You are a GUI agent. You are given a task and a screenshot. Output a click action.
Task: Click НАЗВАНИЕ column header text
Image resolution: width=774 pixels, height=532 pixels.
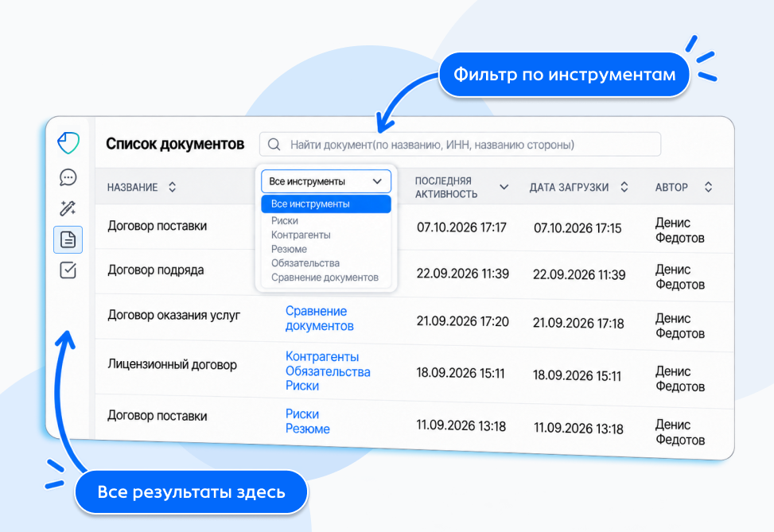tap(132, 188)
